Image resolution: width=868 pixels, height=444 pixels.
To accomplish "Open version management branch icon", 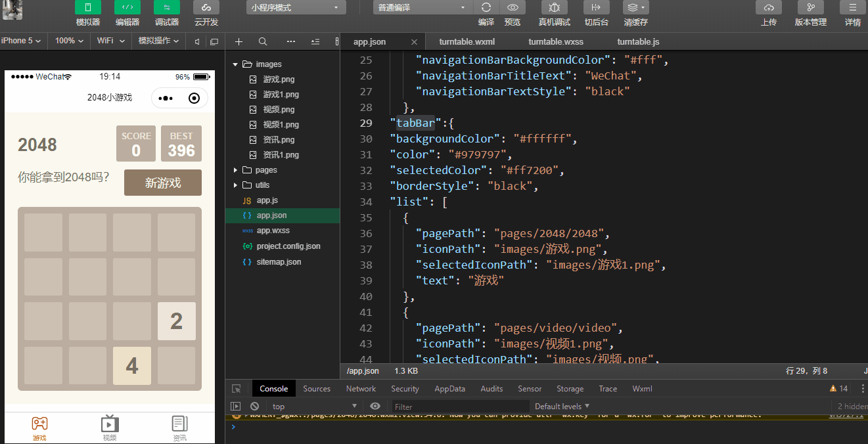I will pyautogui.click(x=810, y=7).
